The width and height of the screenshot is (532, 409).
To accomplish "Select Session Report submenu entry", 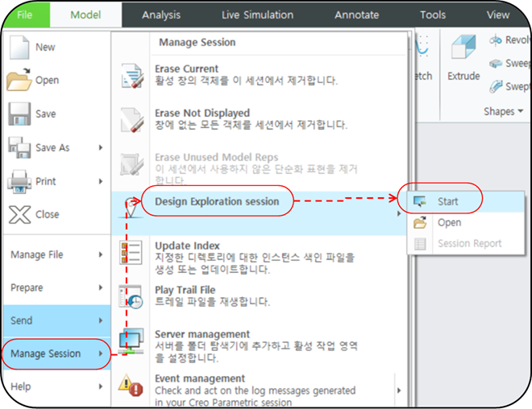I will (x=466, y=244).
